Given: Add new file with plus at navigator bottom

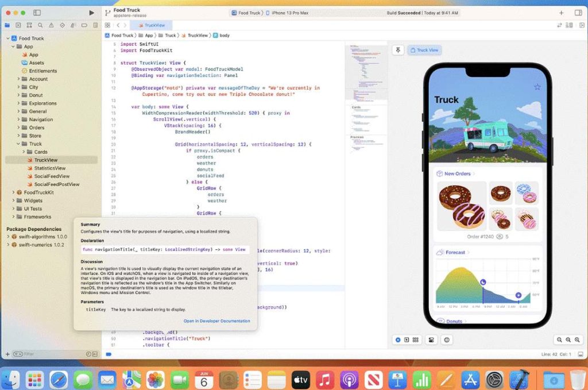Looking at the screenshot, I should (7, 354).
